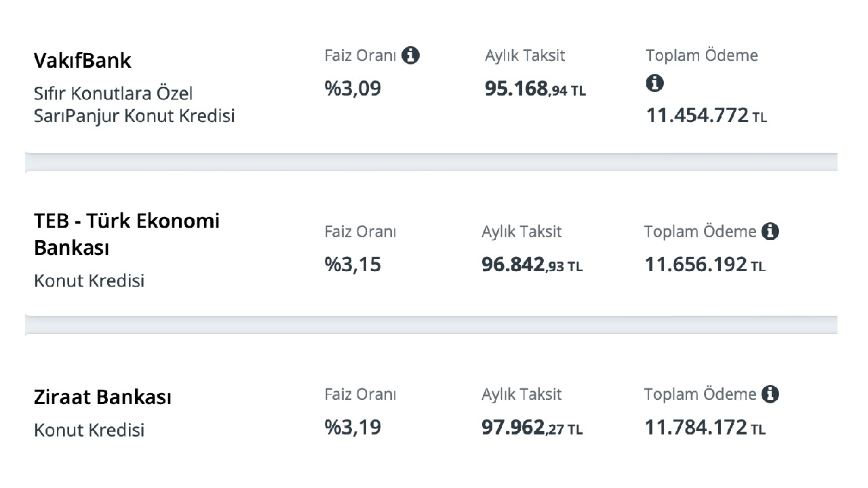Select Konut Kredisi under Ziraat Bankası

coord(89,430)
